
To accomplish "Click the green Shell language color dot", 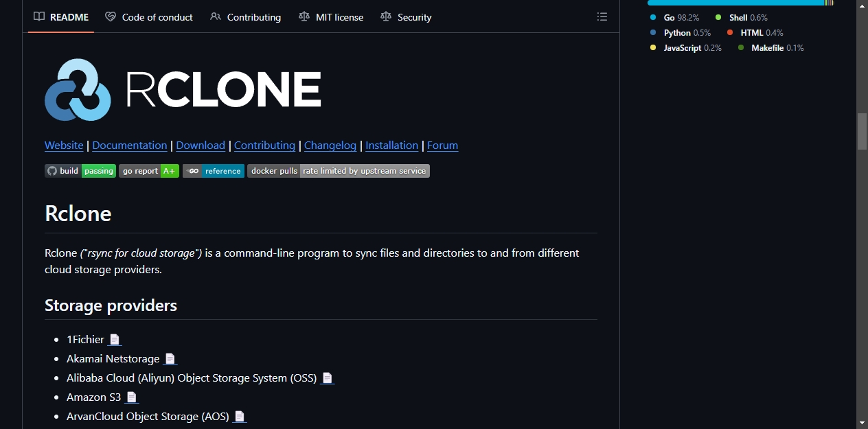I will tap(718, 18).
